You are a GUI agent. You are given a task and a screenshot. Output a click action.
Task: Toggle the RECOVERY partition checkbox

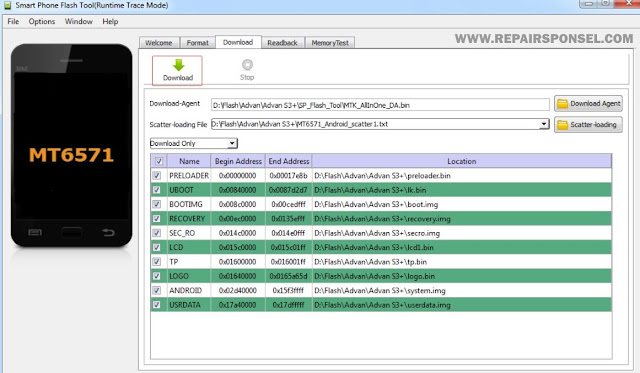click(x=156, y=219)
